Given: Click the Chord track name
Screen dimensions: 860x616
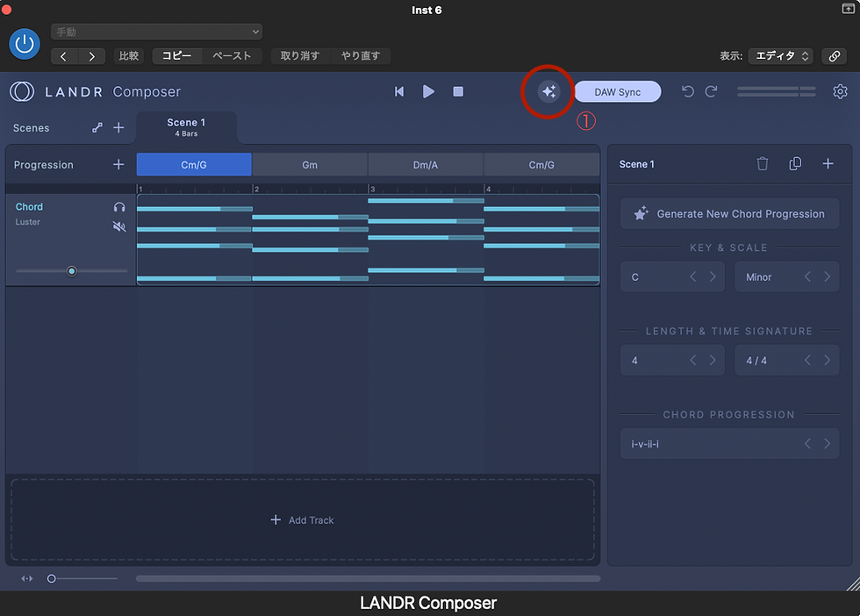Looking at the screenshot, I should 29,207.
